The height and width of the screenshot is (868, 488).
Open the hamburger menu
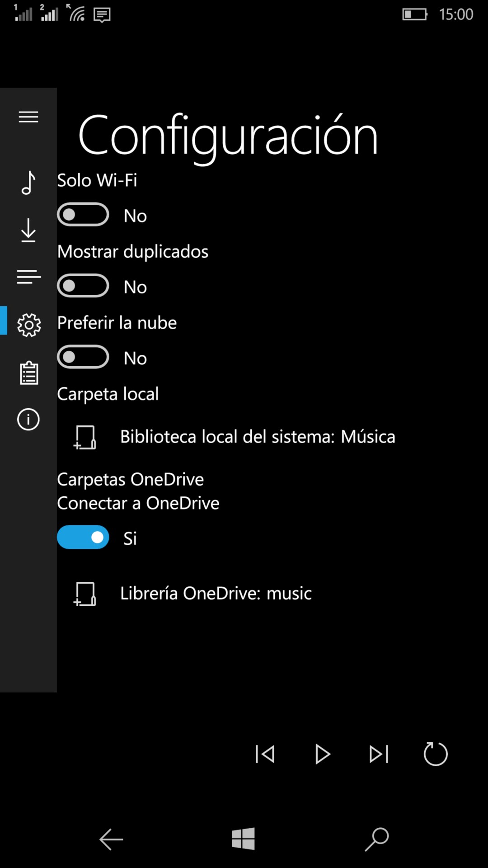coord(28,117)
